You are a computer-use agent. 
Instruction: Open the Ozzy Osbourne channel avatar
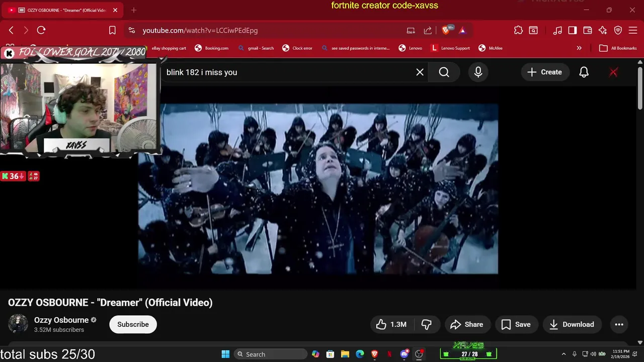click(x=18, y=324)
